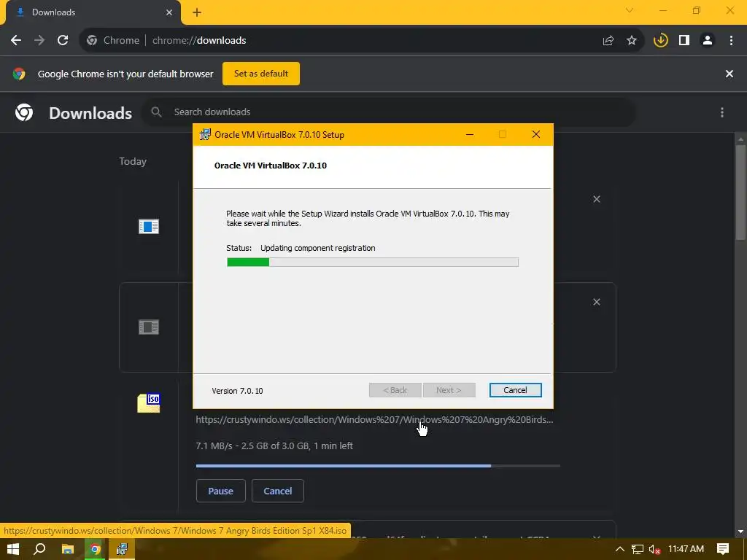This screenshot has height=560, width=747.
Task: Select VirtualBox installer taskbar icon
Action: point(122,549)
